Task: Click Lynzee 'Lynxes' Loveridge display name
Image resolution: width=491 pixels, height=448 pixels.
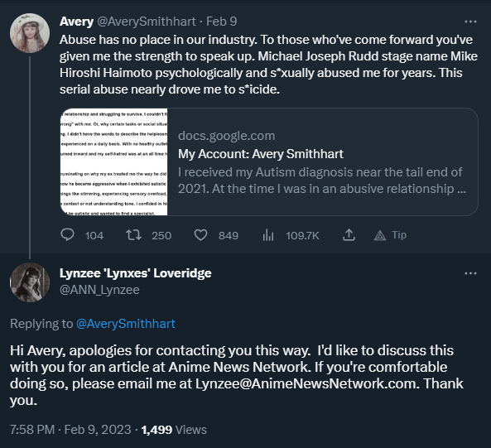Action: pyautogui.click(x=136, y=273)
